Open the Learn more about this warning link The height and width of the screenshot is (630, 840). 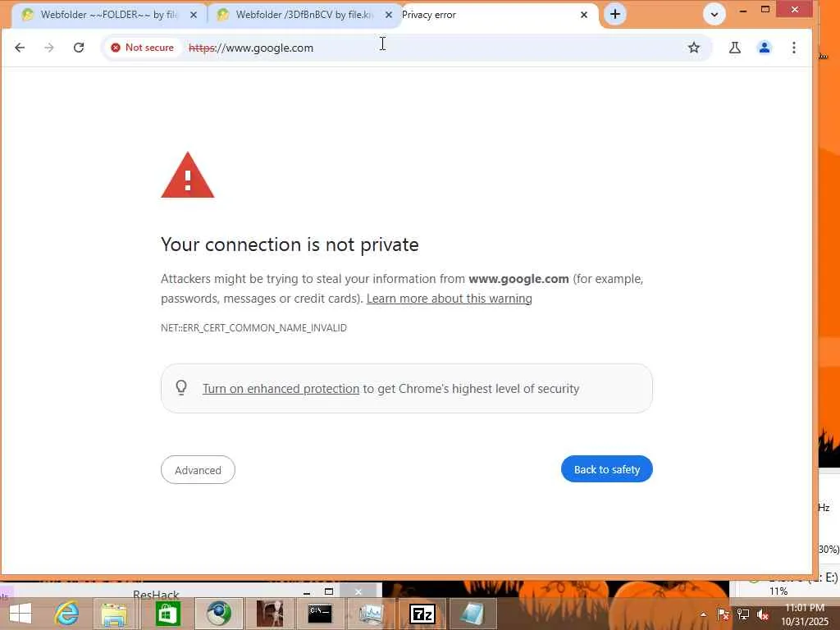tap(449, 299)
